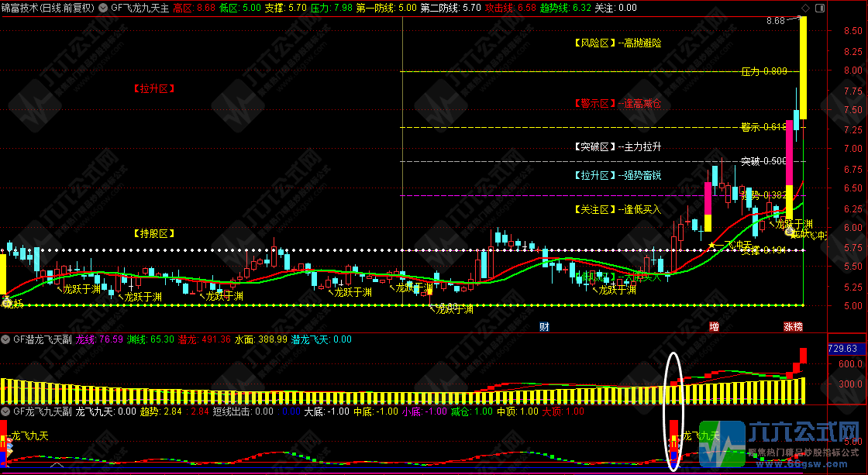Click the coin marker near the latest candle

click(789, 232)
